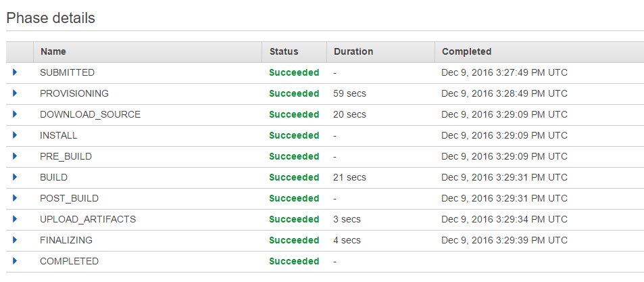Click Succeeded status of PROVISIONING row
The image size is (644, 282).
tap(294, 93)
